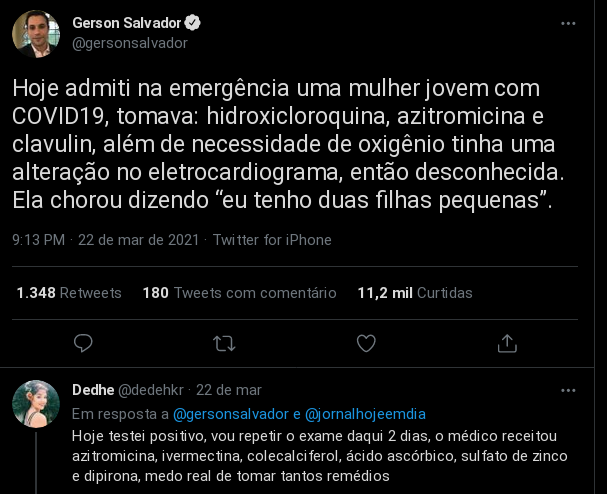The width and height of the screenshot is (607, 494).
Task: Open Dedhe's profile avatar
Action: [x=36, y=403]
